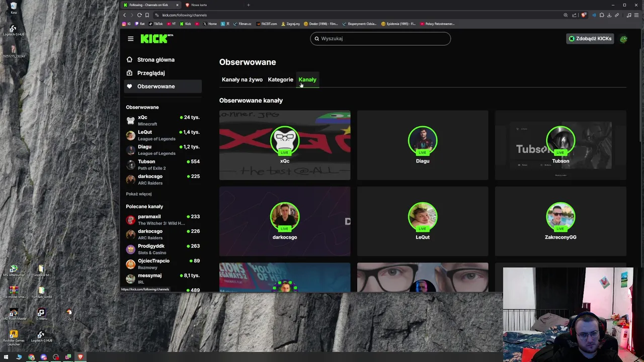Select Obserwowane in the left navigation
The image size is (644, 362).
(x=163, y=86)
